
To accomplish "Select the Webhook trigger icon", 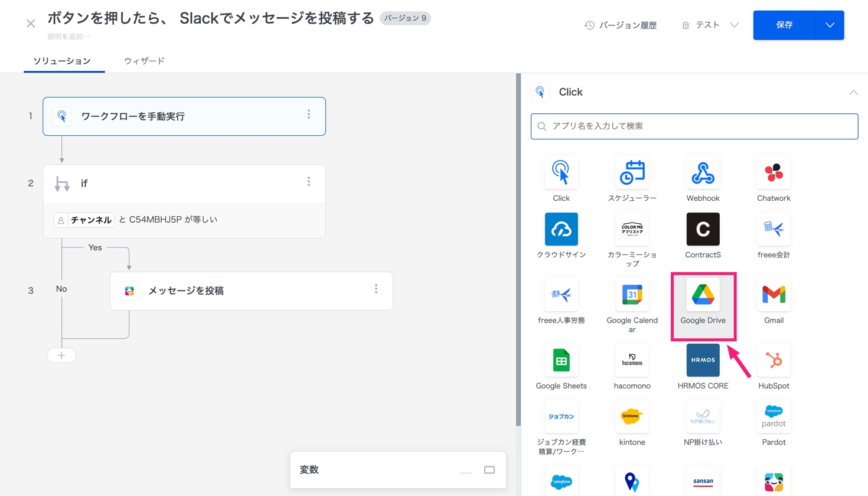I will (x=703, y=173).
